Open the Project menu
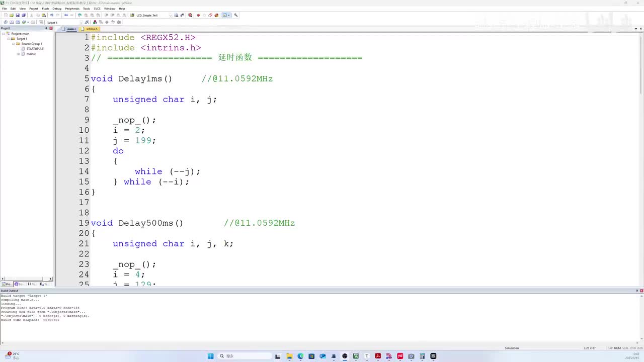The height and width of the screenshot is (362, 644). [34, 9]
